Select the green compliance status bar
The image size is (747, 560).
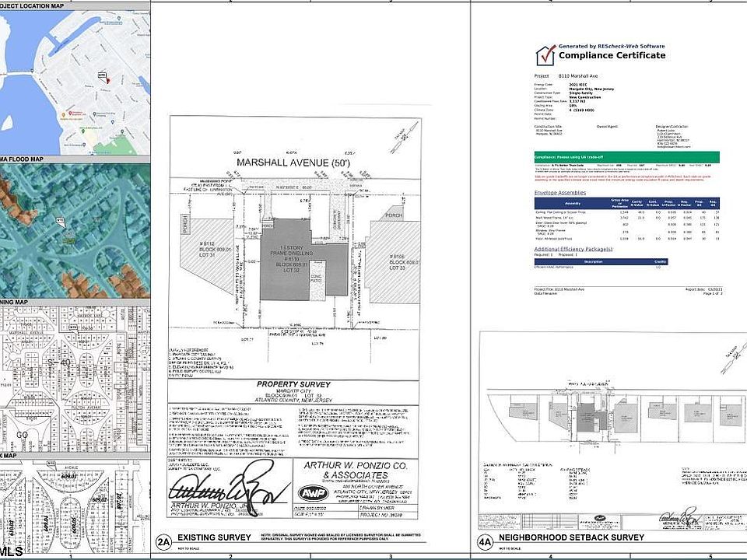(x=626, y=157)
